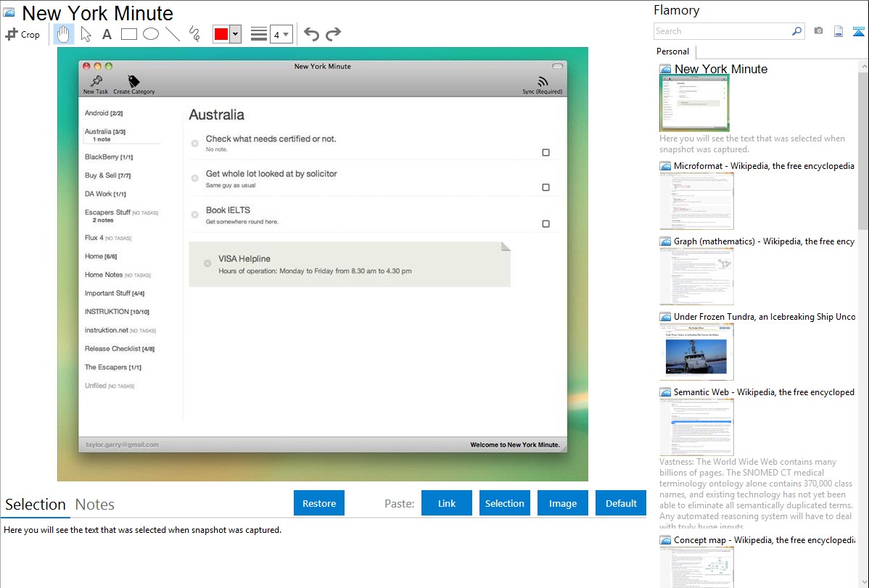Open Concept map snapshot title

[764, 539]
